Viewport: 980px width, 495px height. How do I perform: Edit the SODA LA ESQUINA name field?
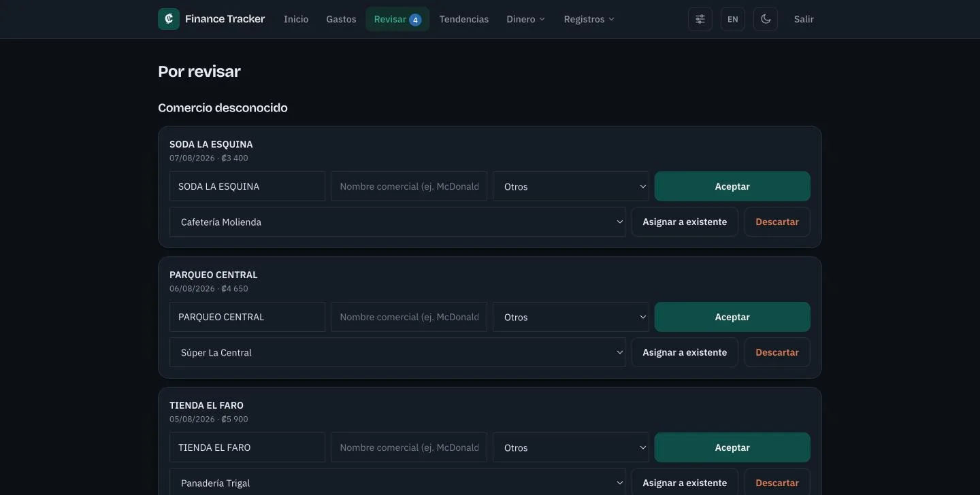pos(247,186)
